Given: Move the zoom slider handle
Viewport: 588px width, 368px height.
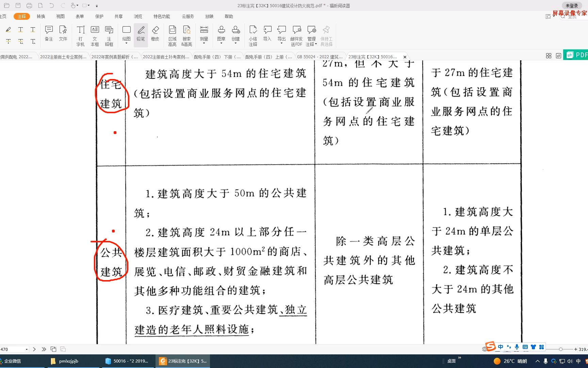Looking at the screenshot, I should pyautogui.click(x=560, y=349).
